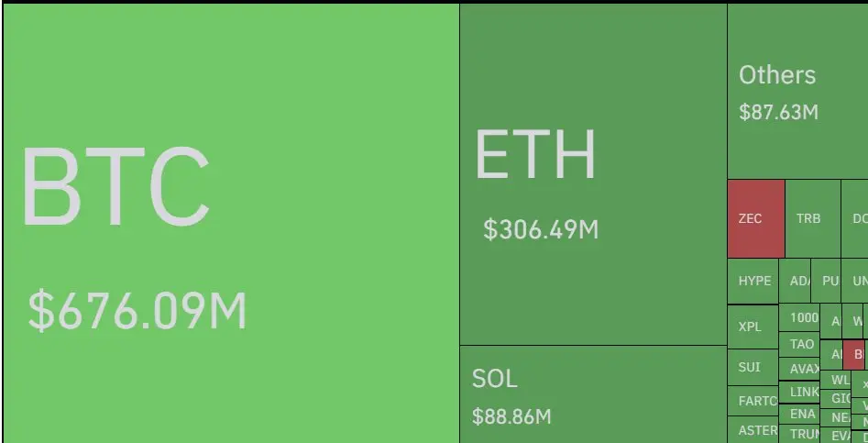Click the XPL tile
This screenshot has height=443, width=868.
click(752, 327)
